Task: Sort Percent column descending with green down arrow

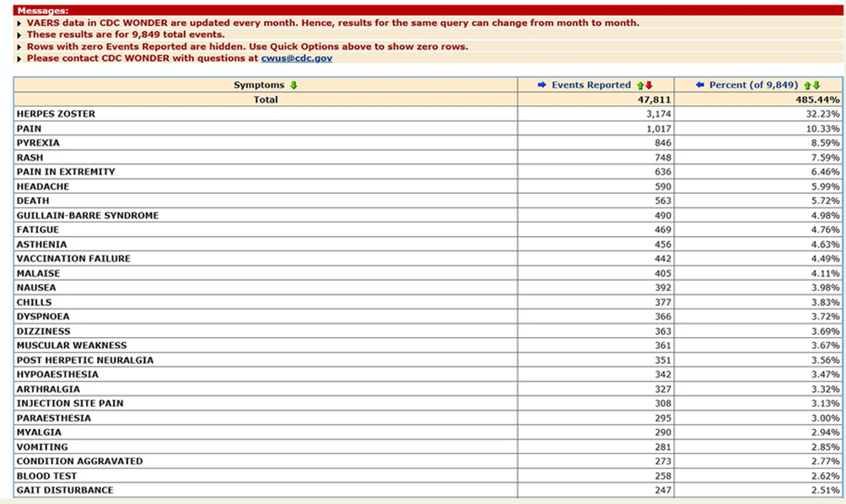Action: [816, 85]
